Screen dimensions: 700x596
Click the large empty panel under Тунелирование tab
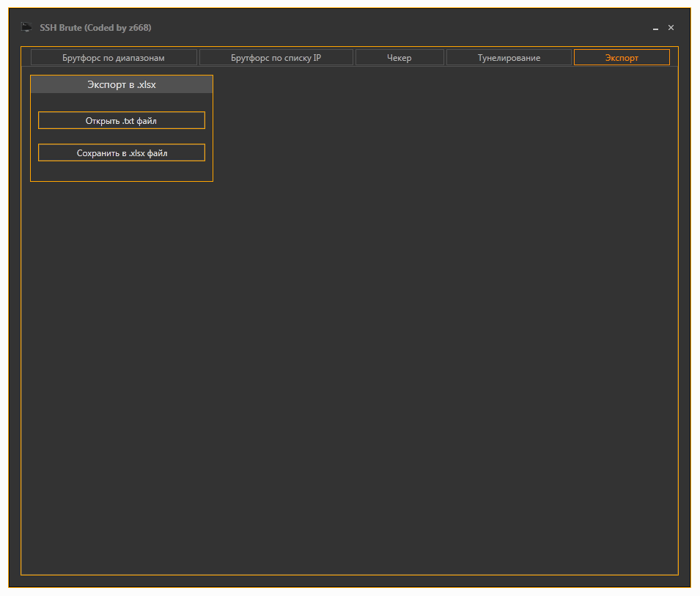point(509,293)
